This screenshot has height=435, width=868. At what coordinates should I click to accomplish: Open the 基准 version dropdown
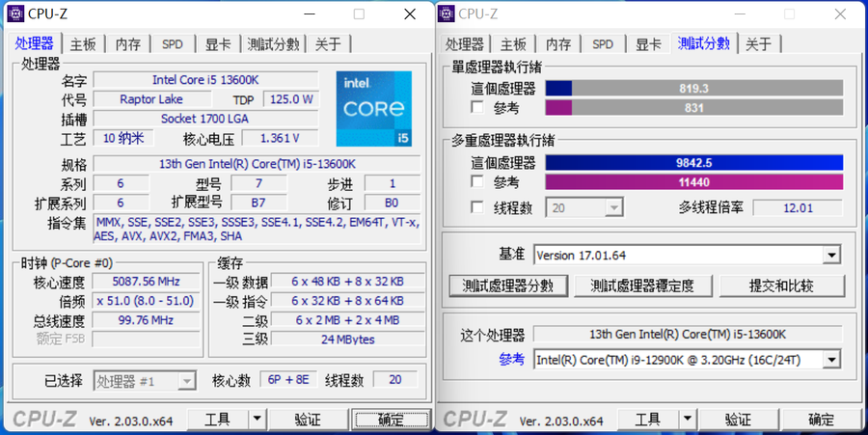pyautogui.click(x=831, y=255)
